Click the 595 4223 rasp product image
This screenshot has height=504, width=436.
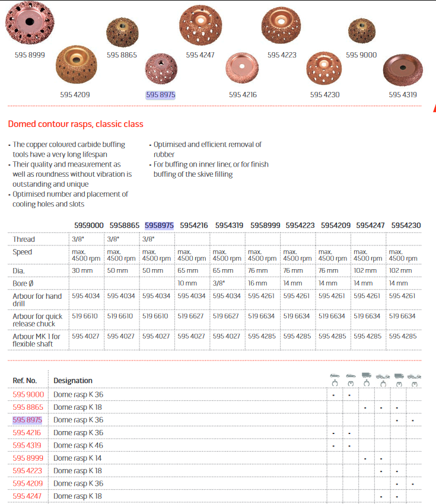(x=282, y=27)
